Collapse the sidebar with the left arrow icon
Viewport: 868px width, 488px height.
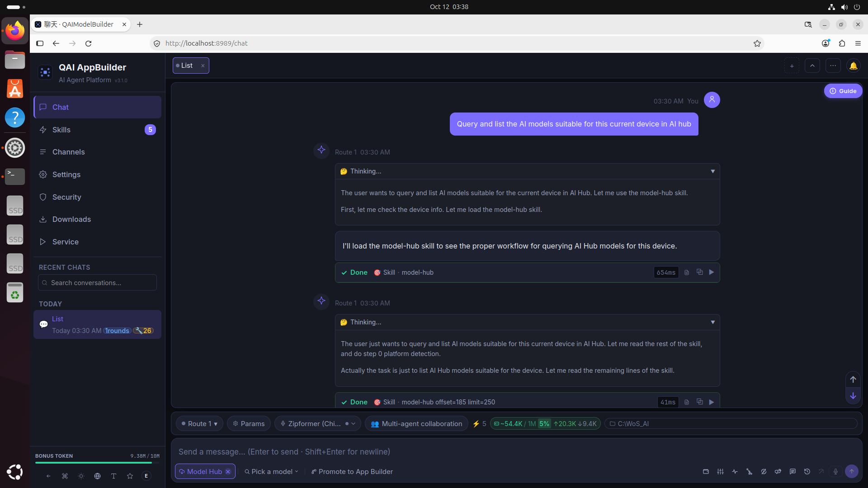(48, 476)
